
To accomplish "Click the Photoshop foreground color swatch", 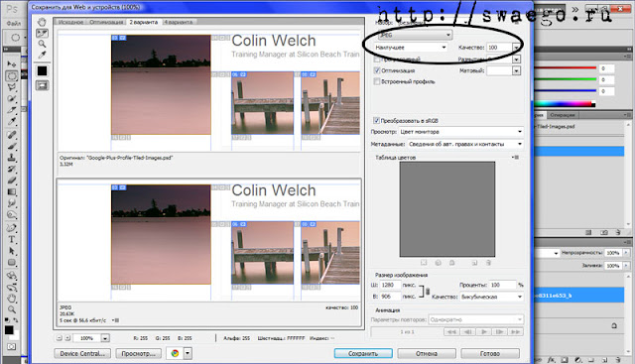I will pyautogui.click(x=9, y=330).
